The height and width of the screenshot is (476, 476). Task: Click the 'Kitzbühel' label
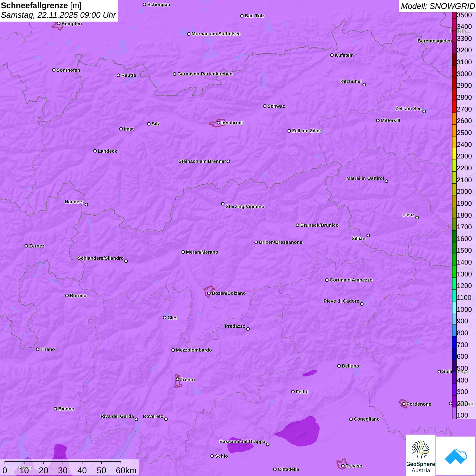[x=351, y=81]
